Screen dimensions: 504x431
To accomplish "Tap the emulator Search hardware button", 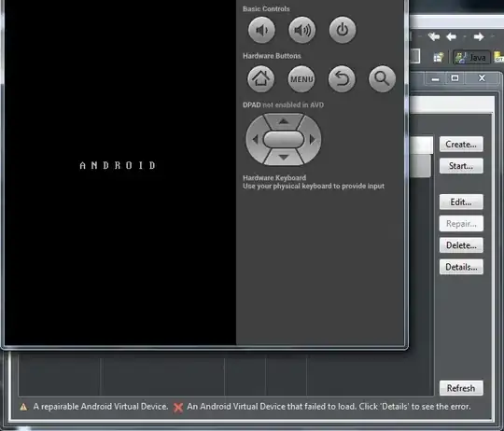I will pos(382,78).
